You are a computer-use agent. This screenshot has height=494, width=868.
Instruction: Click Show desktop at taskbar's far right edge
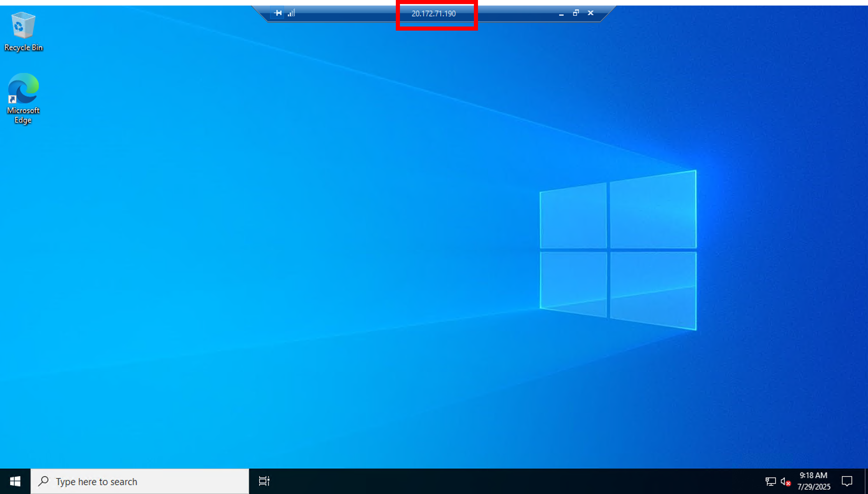coord(867,481)
